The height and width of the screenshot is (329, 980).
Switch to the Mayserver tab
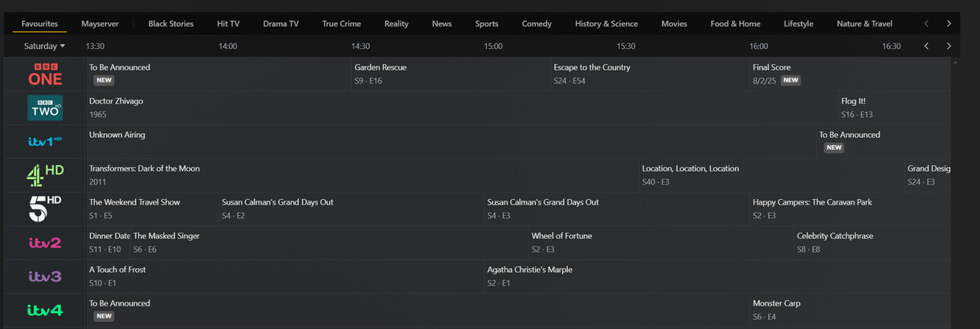100,23
